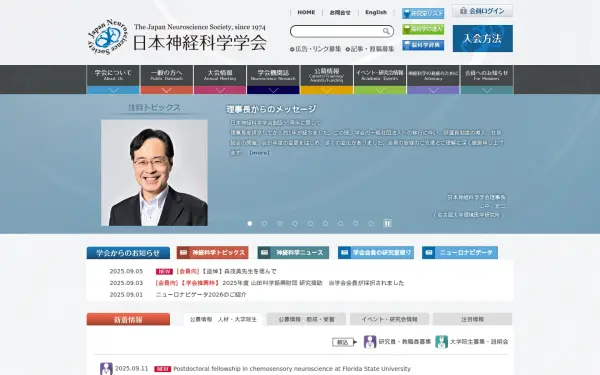Viewport: 600px width, 375px height.
Task: Click the 会員ログイン lock button
Action: 482,11
